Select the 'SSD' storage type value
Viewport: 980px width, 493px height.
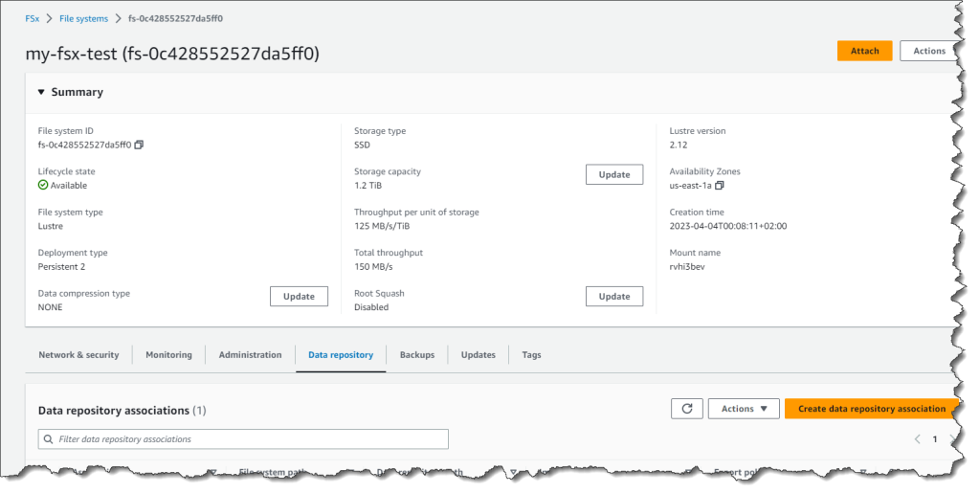coord(362,145)
